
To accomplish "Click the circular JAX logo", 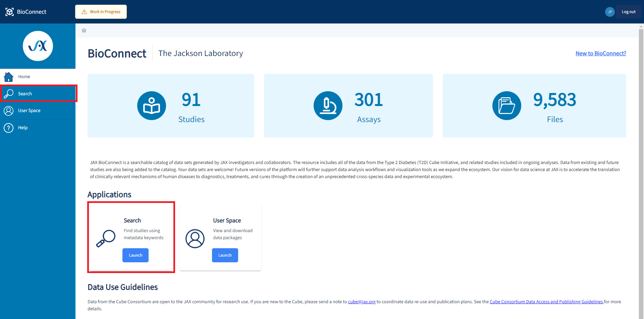I will [38, 46].
